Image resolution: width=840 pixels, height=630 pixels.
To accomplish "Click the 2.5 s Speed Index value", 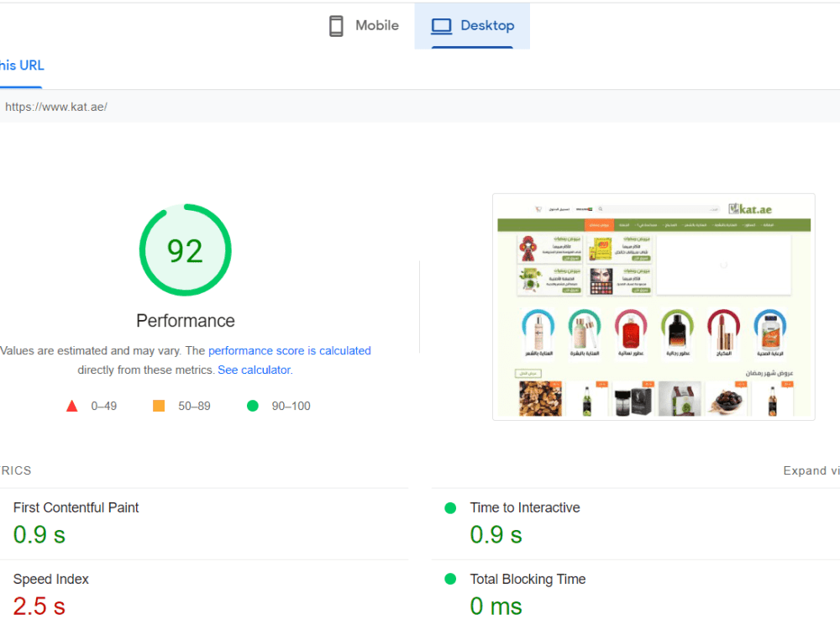I will tap(39, 606).
